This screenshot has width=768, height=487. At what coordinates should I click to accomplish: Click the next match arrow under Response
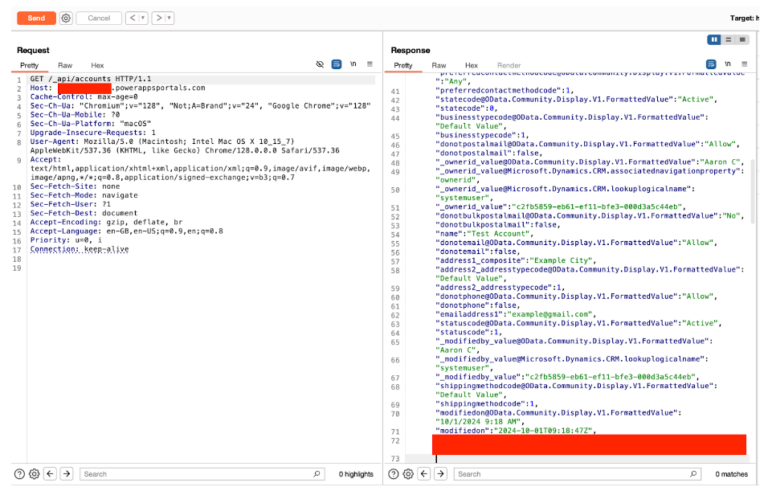(441, 474)
